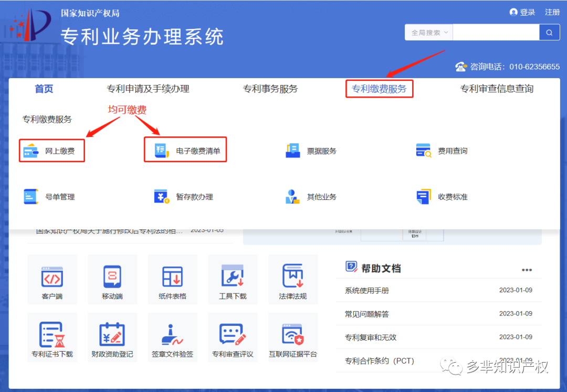Click the 网上缴费 text label
This screenshot has height=392, width=567.
pos(60,151)
